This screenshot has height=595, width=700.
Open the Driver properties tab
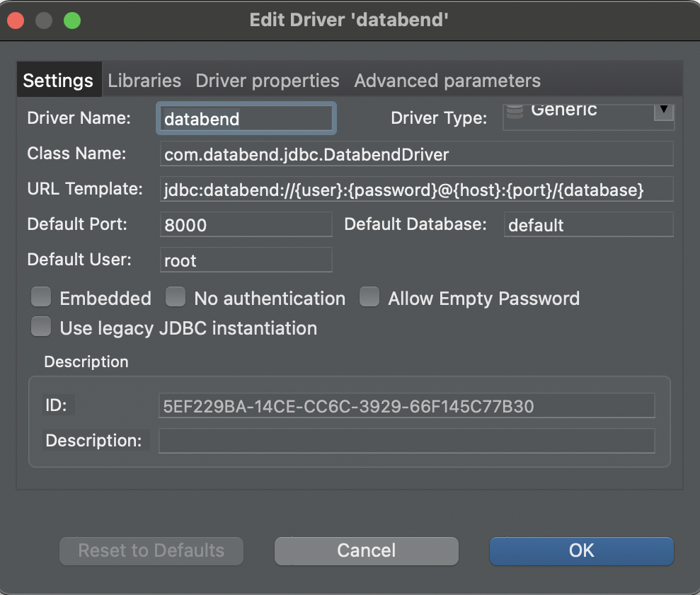pyautogui.click(x=267, y=81)
